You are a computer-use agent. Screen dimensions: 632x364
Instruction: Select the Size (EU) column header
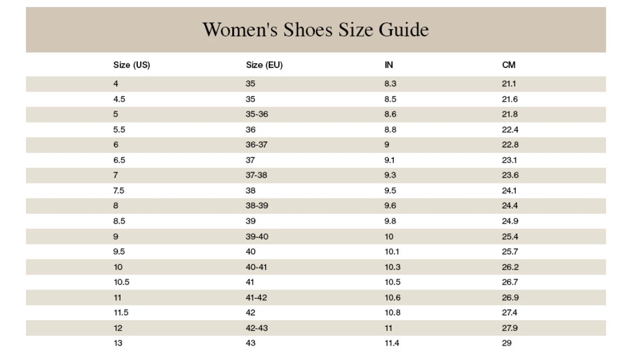coord(264,65)
